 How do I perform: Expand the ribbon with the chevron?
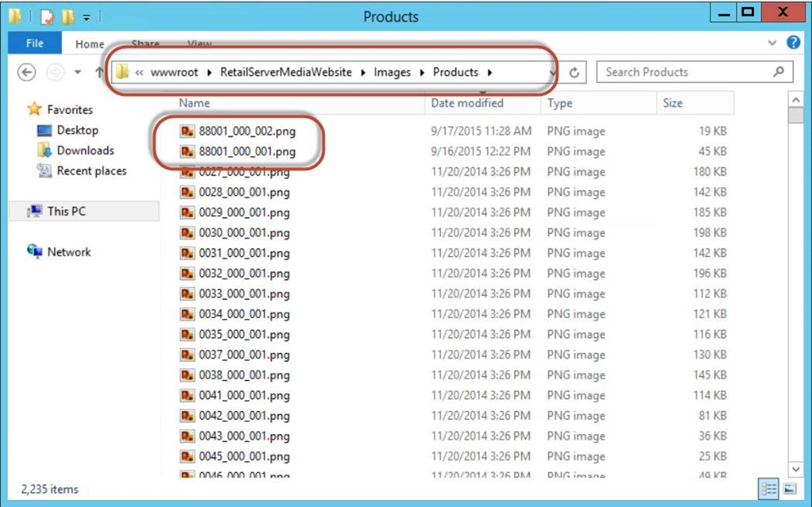(x=774, y=44)
